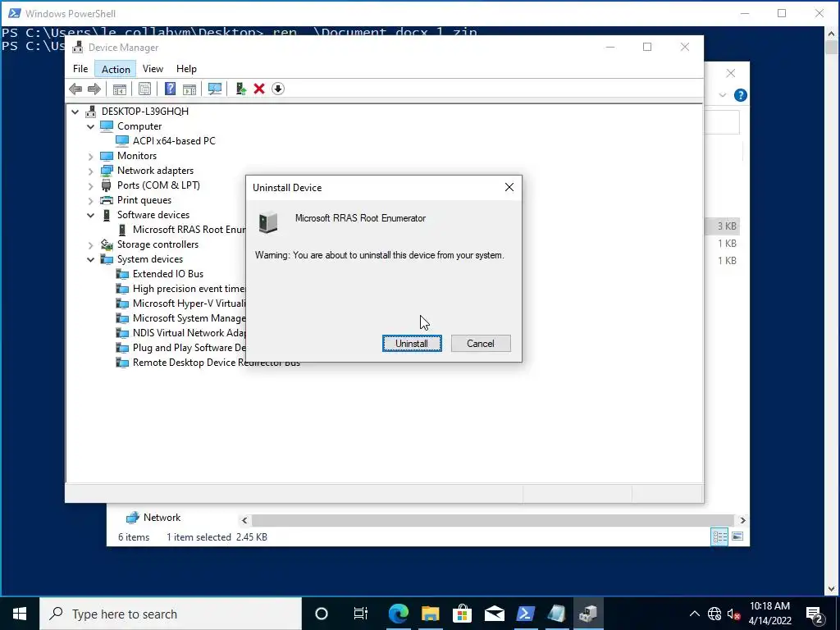Viewport: 840px width, 630px height.
Task: Expand Ports (COM & LPT) category
Action: coord(90,186)
